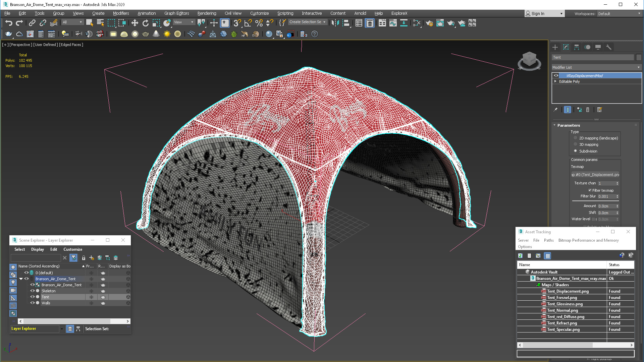Open the Rendering menu
This screenshot has height=362, width=644.
pyautogui.click(x=207, y=13)
